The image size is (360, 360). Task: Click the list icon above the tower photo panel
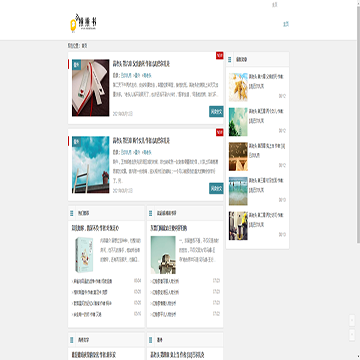pyautogui.click(x=150, y=213)
